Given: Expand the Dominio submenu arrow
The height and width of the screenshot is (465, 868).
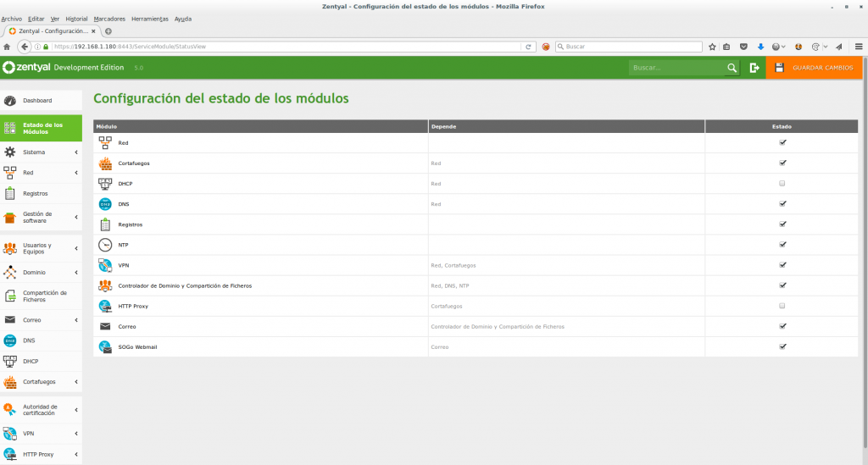Looking at the screenshot, I should pos(76,273).
